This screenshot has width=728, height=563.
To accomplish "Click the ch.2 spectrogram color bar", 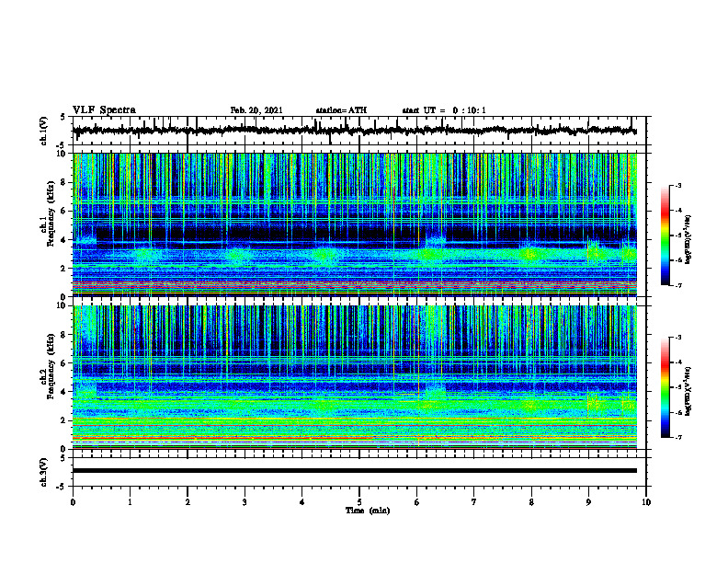I will coord(665,387).
